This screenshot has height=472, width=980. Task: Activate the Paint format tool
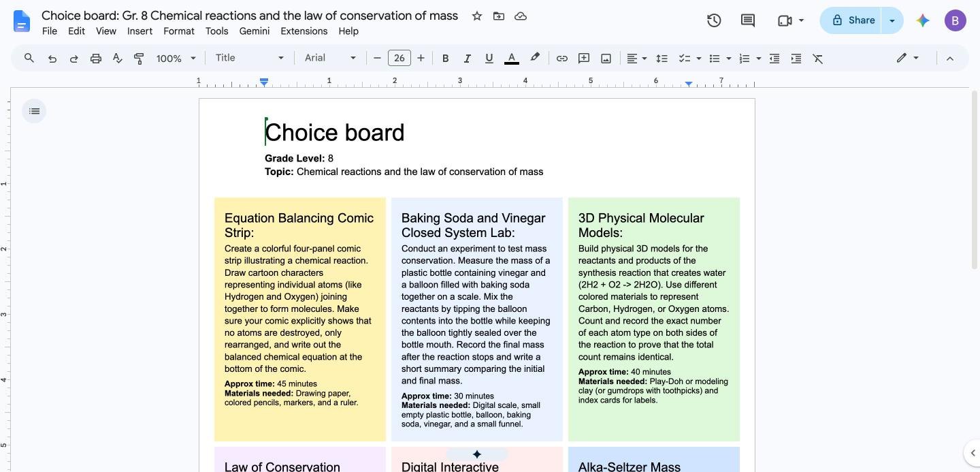[139, 59]
